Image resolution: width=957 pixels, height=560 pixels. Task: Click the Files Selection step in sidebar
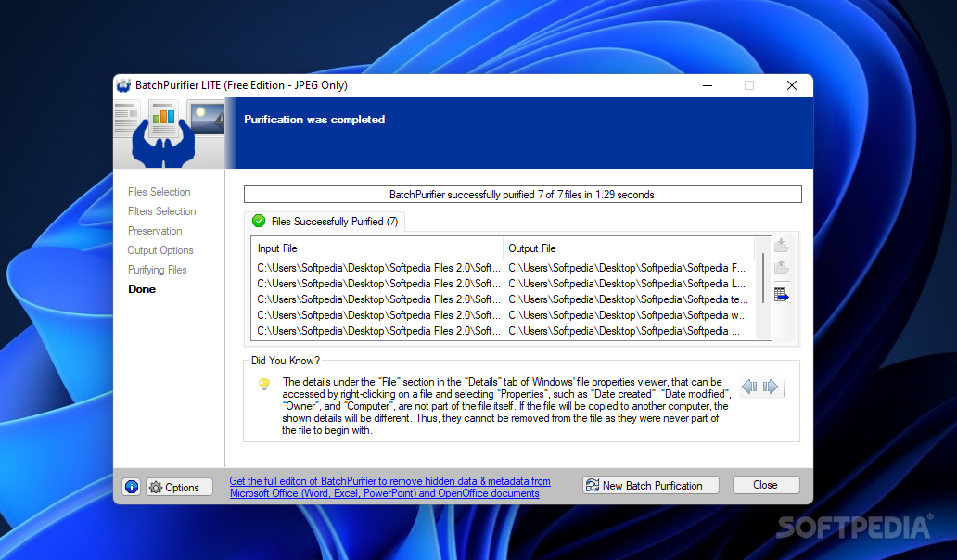(x=159, y=192)
